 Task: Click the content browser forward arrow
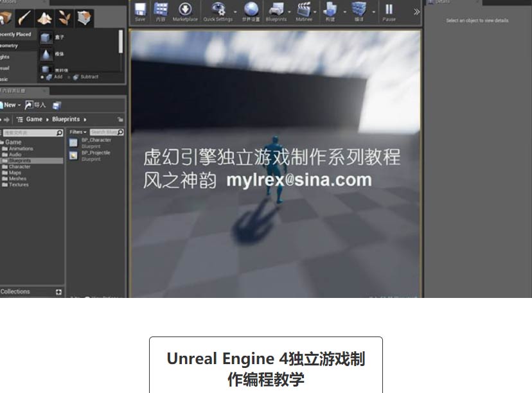point(6,119)
